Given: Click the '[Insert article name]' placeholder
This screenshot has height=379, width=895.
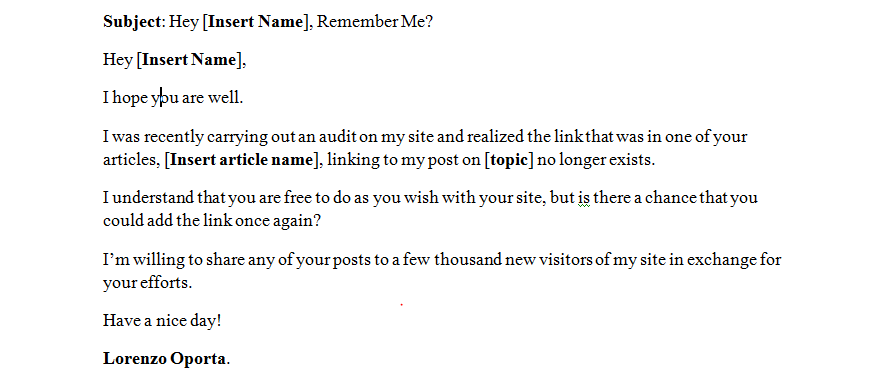Looking at the screenshot, I should (x=241, y=160).
